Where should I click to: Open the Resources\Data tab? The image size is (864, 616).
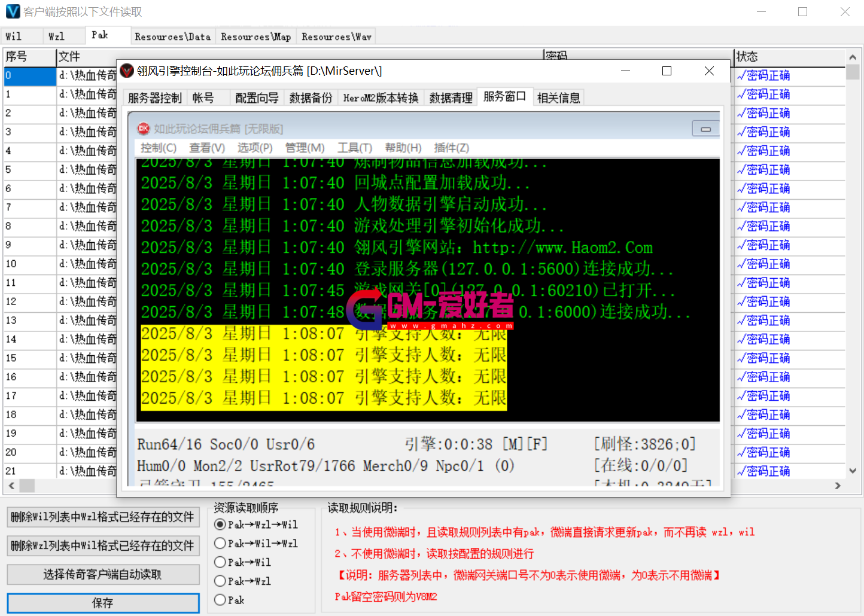172,37
